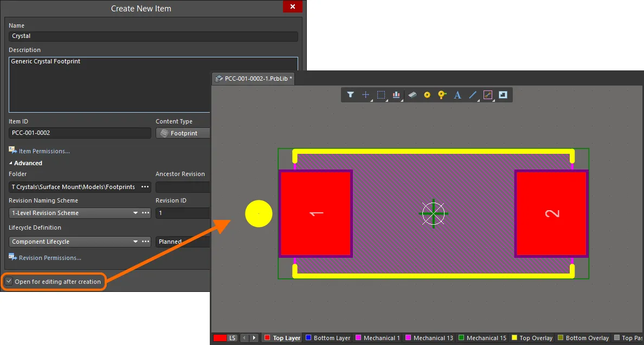
Task: Click the layer scroll left arrow
Action: [244, 338]
